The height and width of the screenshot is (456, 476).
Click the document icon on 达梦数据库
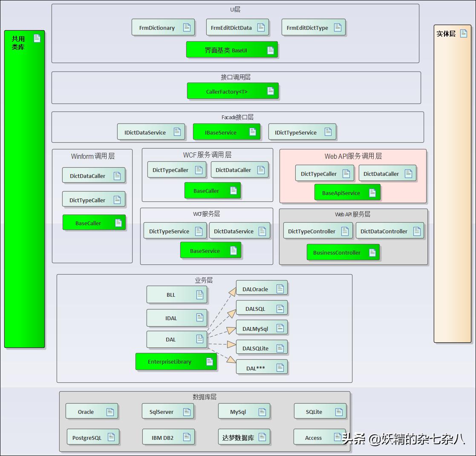[262, 436]
